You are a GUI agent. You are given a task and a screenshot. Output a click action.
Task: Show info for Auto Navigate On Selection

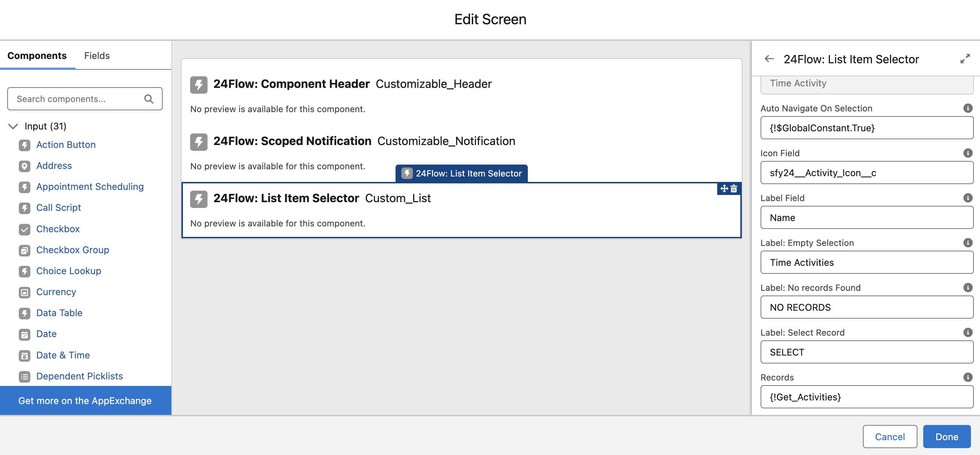[x=967, y=108]
